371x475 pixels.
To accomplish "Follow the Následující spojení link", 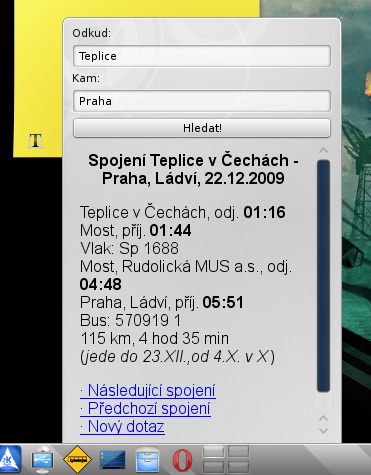I will 148,390.
